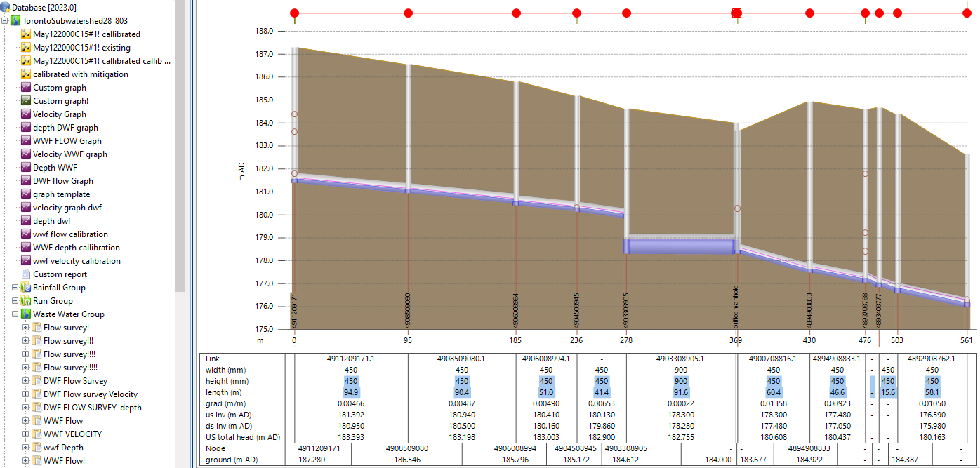Viewport: 980px width, 468px height.
Task: Click the 900 height cell for link 4903308905.1
Action: tap(681, 381)
